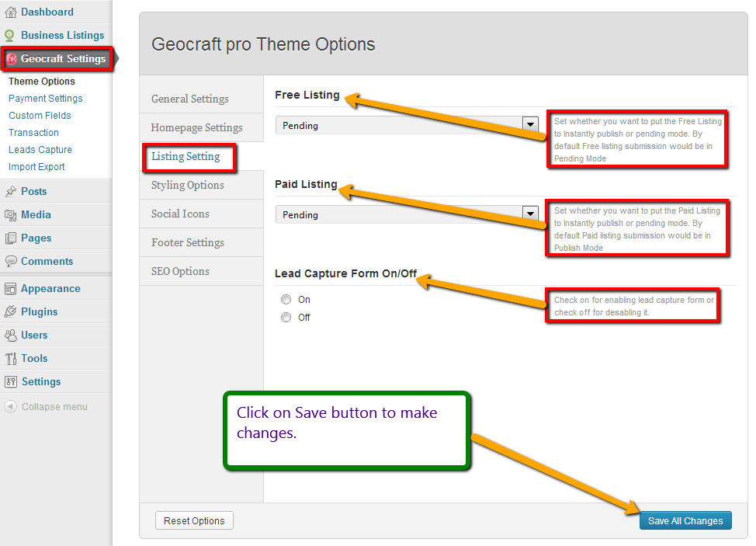Open Business Listings menu label

point(63,35)
